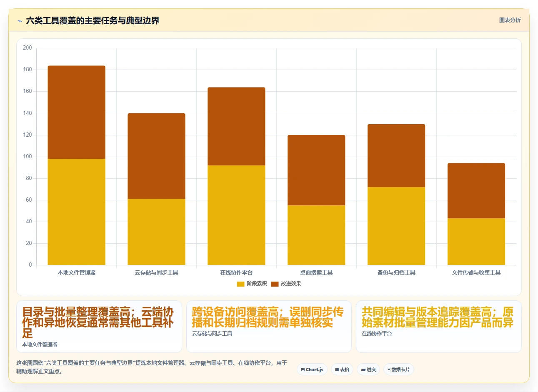The height and width of the screenshot is (392, 538).
Task: Click the yellow segment of 文件传输与收集工具 bar
Action: click(x=476, y=242)
